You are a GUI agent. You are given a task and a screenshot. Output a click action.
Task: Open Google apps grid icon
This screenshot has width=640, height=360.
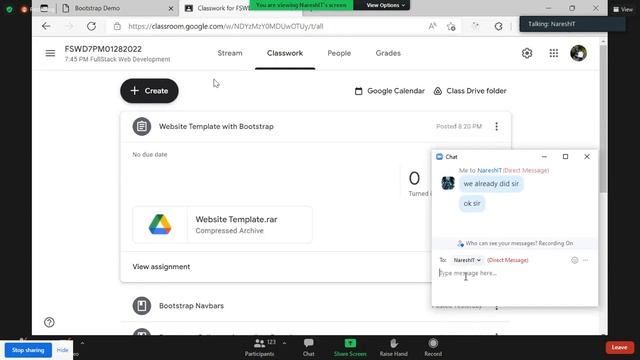pos(553,53)
